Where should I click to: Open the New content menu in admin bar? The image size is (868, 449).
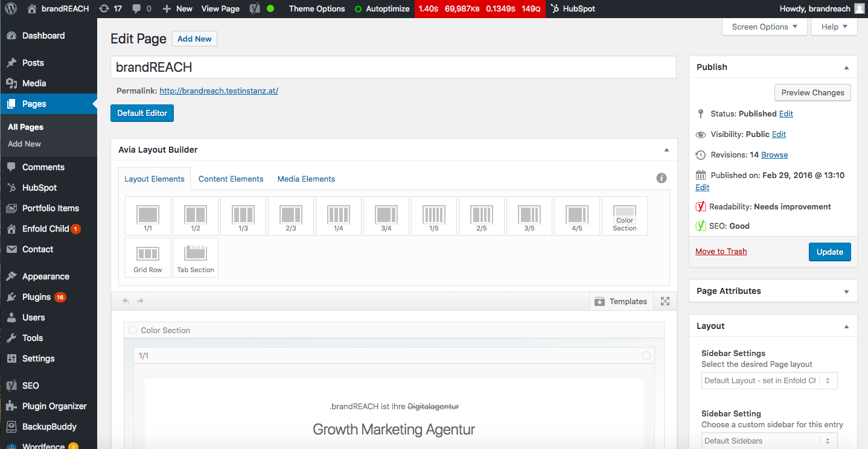[x=177, y=8]
